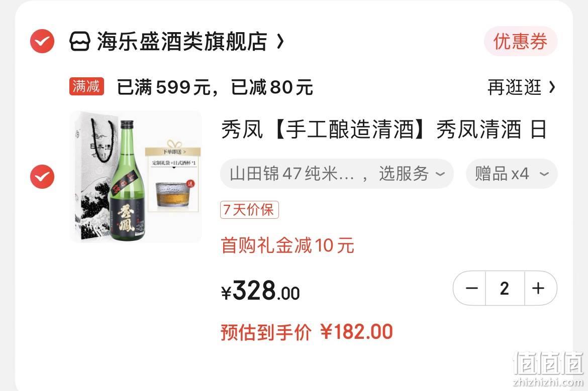The height and width of the screenshot is (391, 588).
Task: Open the 秀凤【手工酿造清酒】product title
Action: tap(383, 129)
